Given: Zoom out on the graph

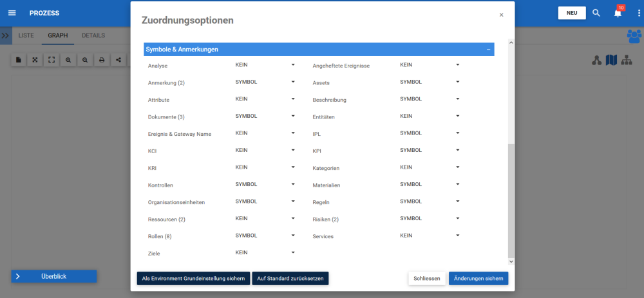Looking at the screenshot, I should pos(84,60).
